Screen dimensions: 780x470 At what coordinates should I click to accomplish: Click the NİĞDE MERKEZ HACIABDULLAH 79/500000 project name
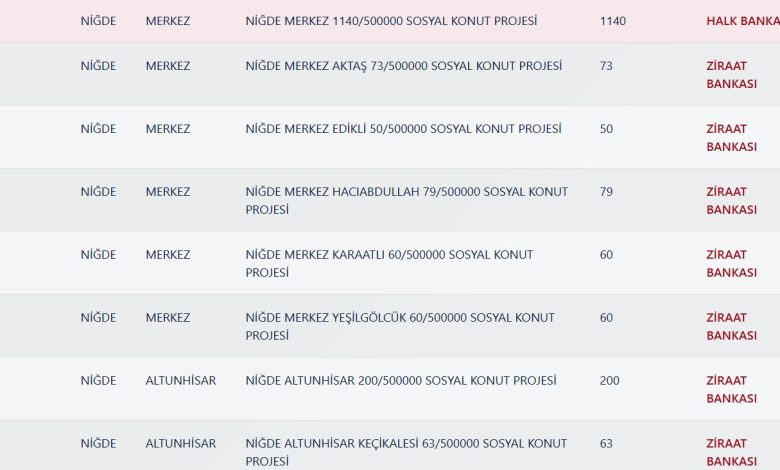tap(406, 201)
